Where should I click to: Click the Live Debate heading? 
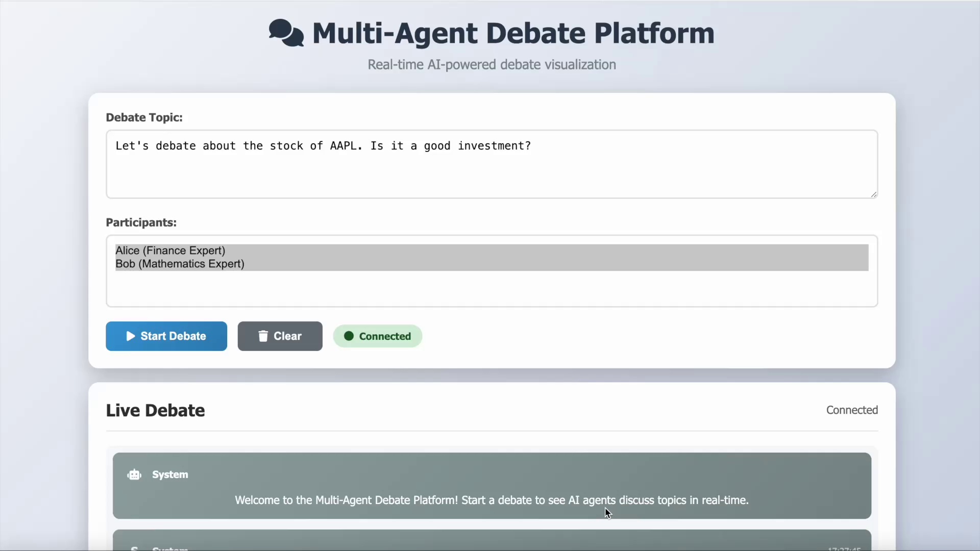point(155,411)
